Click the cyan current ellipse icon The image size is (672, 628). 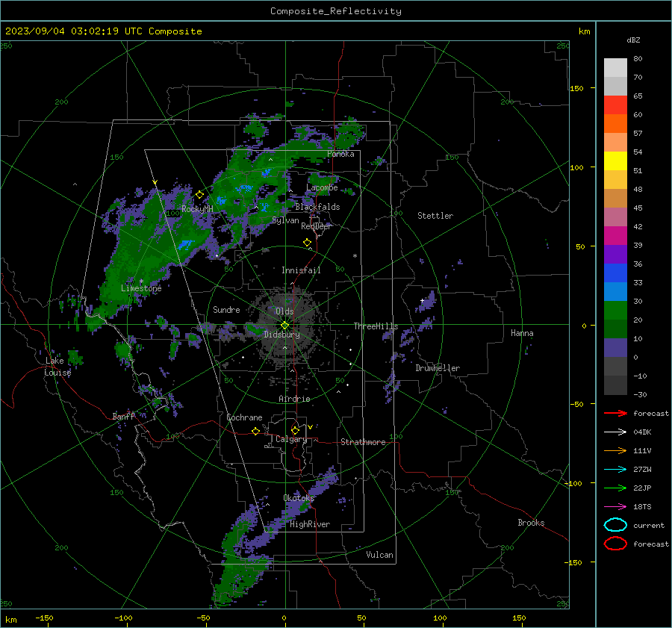pos(615,525)
